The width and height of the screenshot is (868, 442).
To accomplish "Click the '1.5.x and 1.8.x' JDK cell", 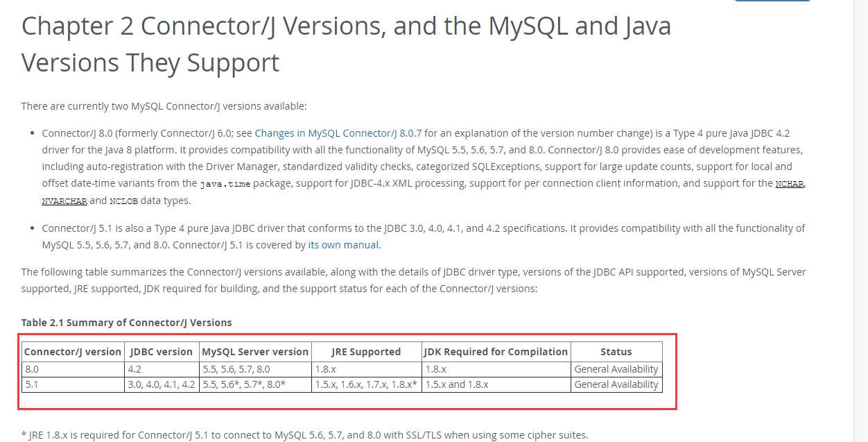I will (x=496, y=384).
